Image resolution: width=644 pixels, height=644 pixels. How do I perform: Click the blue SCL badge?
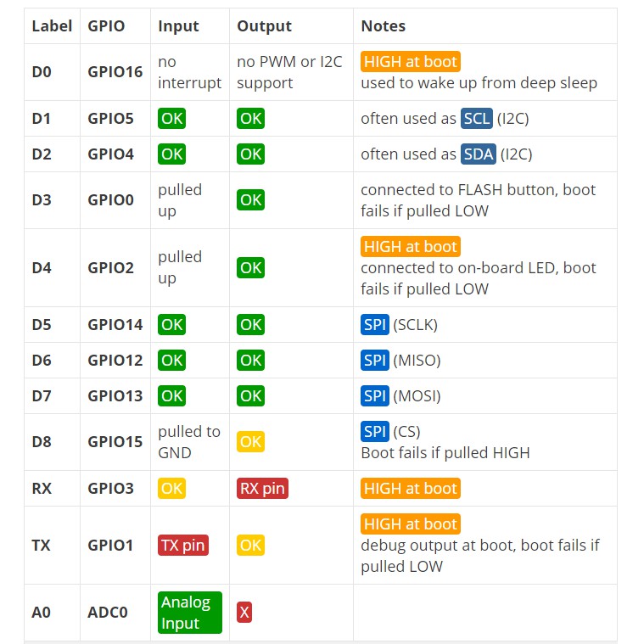point(477,119)
